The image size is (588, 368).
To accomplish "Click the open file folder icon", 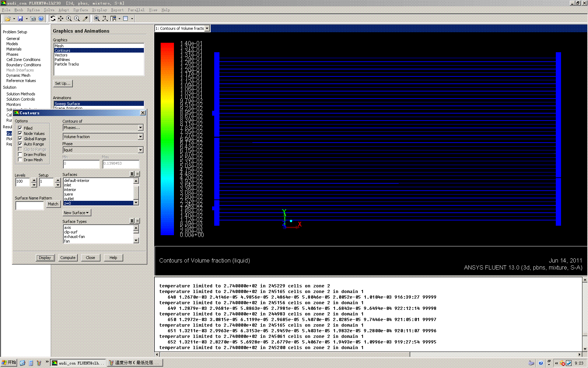I will tap(7, 19).
